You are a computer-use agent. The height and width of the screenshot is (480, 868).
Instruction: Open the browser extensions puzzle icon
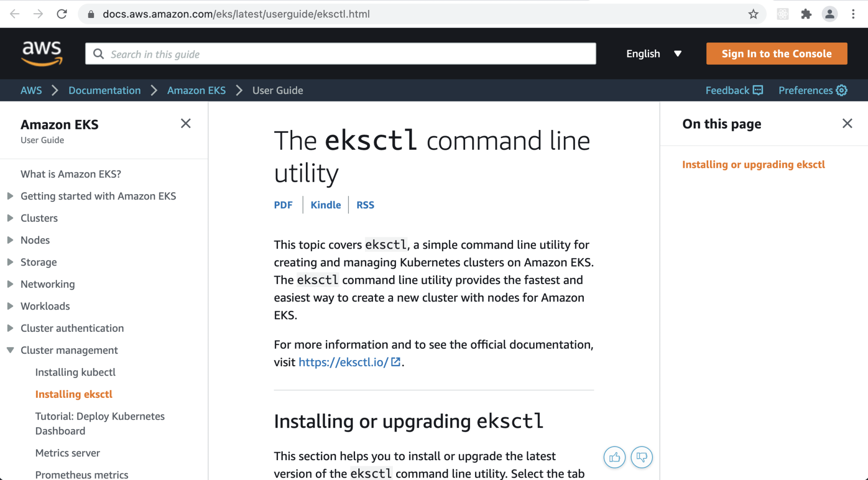pos(806,14)
